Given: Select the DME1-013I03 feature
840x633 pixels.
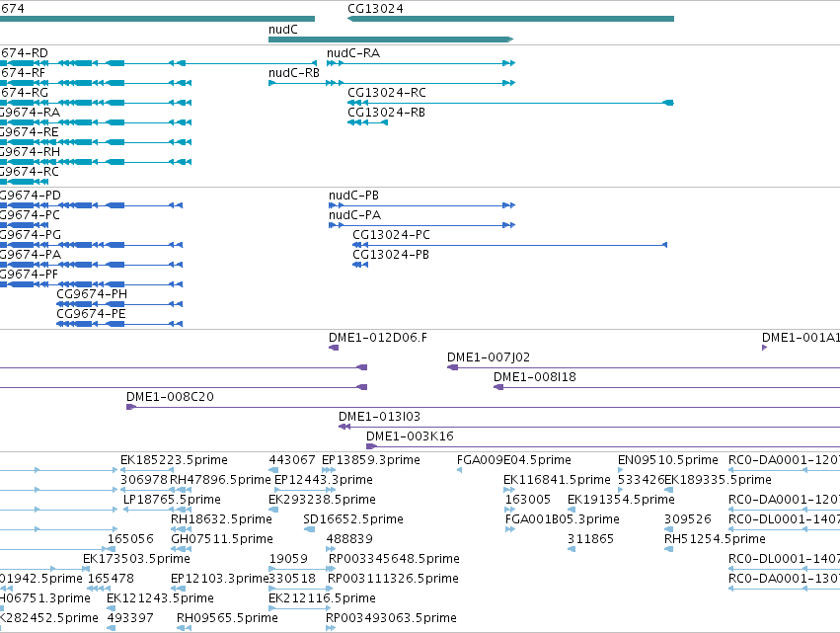Looking at the screenshot, I should (589, 428).
